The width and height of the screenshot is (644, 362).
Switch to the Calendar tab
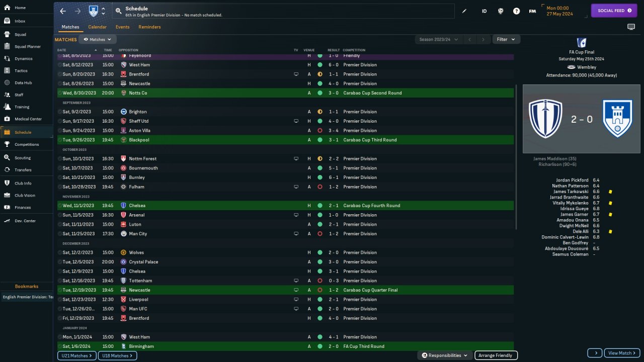point(97,27)
